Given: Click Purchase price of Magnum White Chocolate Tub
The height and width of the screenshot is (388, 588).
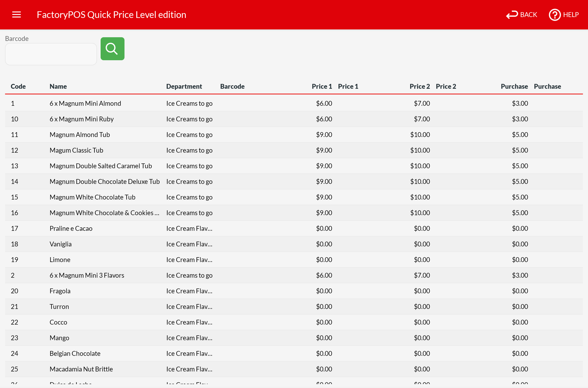Looking at the screenshot, I should 520,197.
